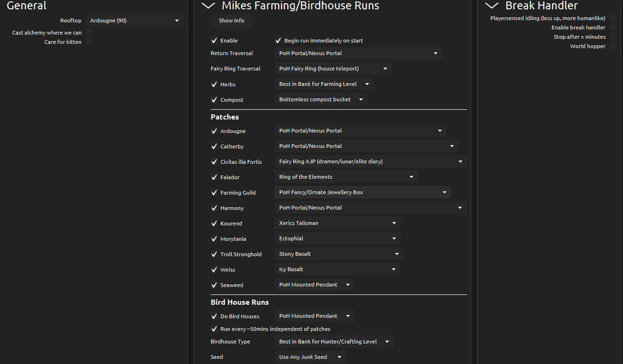This screenshot has width=623, height=364.
Task: Uncheck Do Bird Houses
Action: [214, 316]
